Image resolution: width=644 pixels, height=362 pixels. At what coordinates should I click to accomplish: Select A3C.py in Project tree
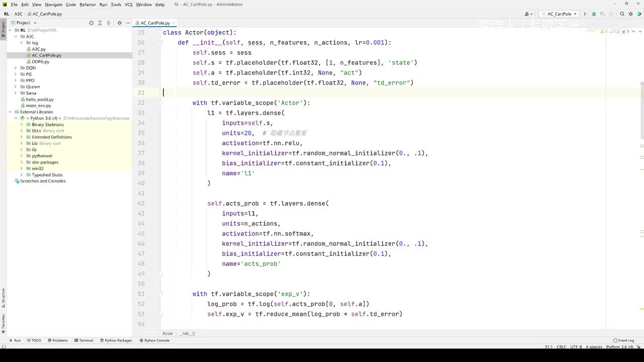click(39, 49)
